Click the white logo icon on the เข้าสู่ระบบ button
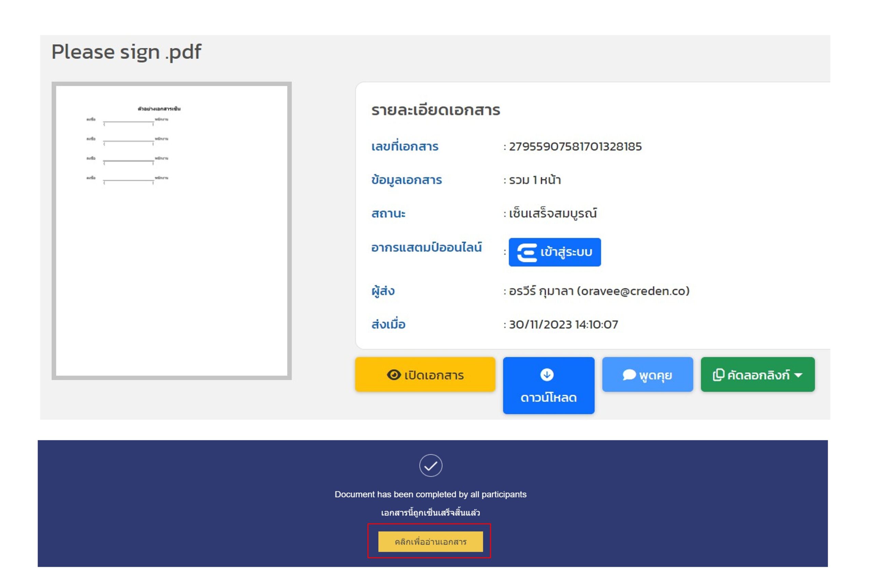Image resolution: width=874 pixels, height=588 pixels. point(526,252)
